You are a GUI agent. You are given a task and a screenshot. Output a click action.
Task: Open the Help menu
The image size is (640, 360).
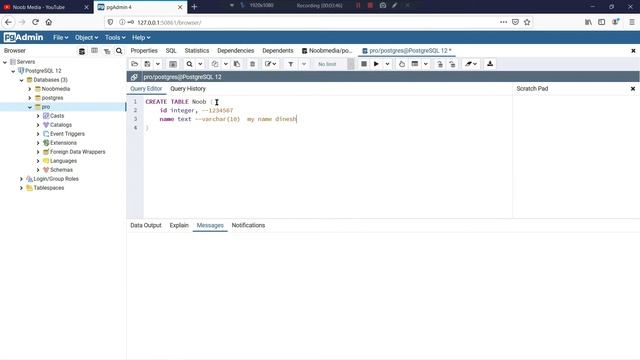click(141, 38)
